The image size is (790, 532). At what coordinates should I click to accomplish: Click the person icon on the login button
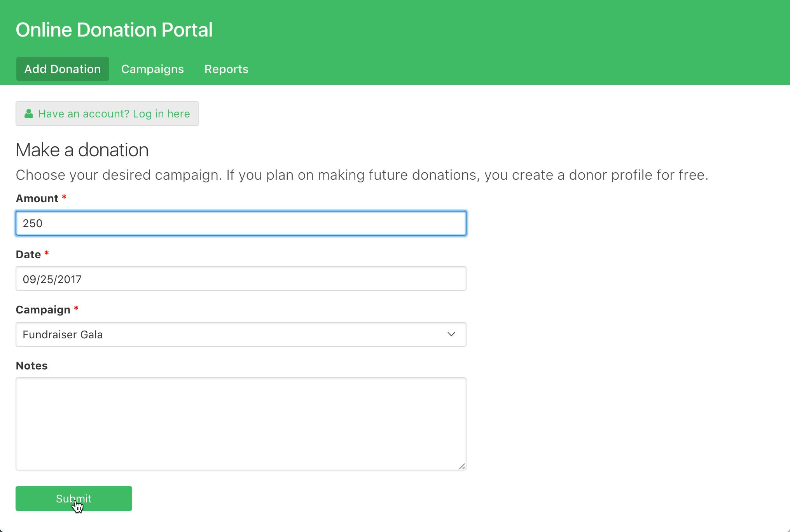tap(29, 113)
